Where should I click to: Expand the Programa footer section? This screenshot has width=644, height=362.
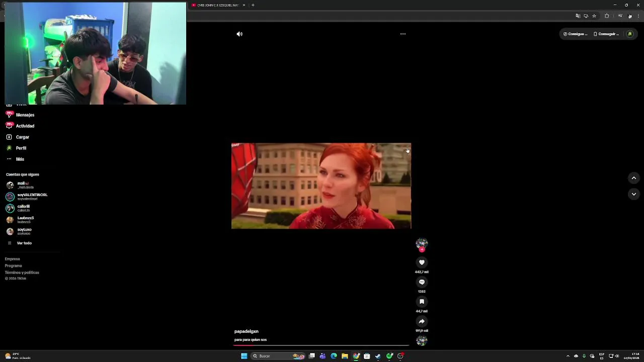coord(14,265)
